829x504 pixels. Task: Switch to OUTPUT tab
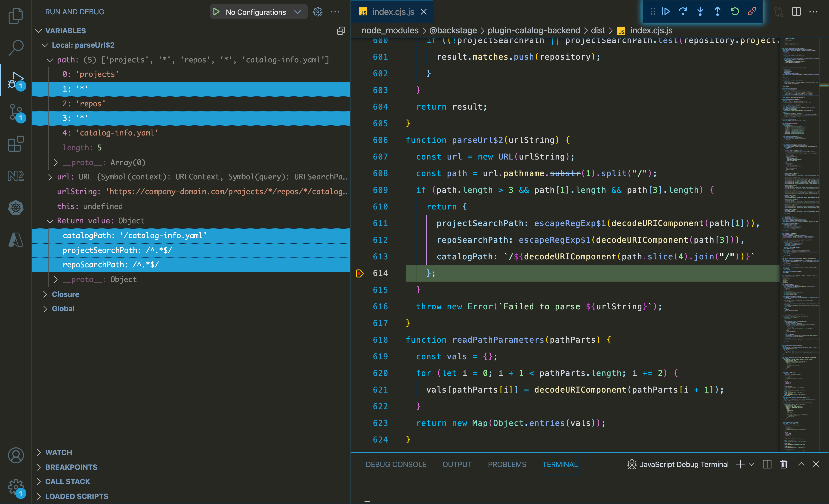pos(457,464)
